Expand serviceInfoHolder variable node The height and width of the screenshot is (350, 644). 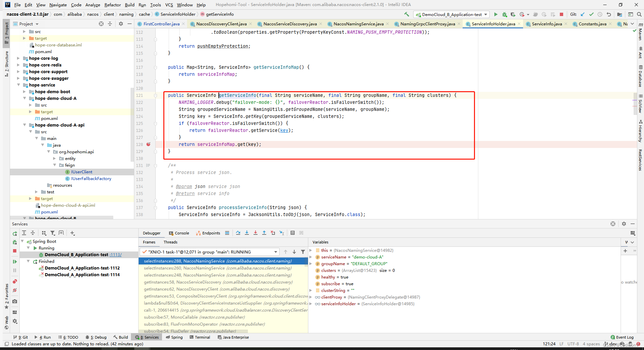(x=311, y=304)
